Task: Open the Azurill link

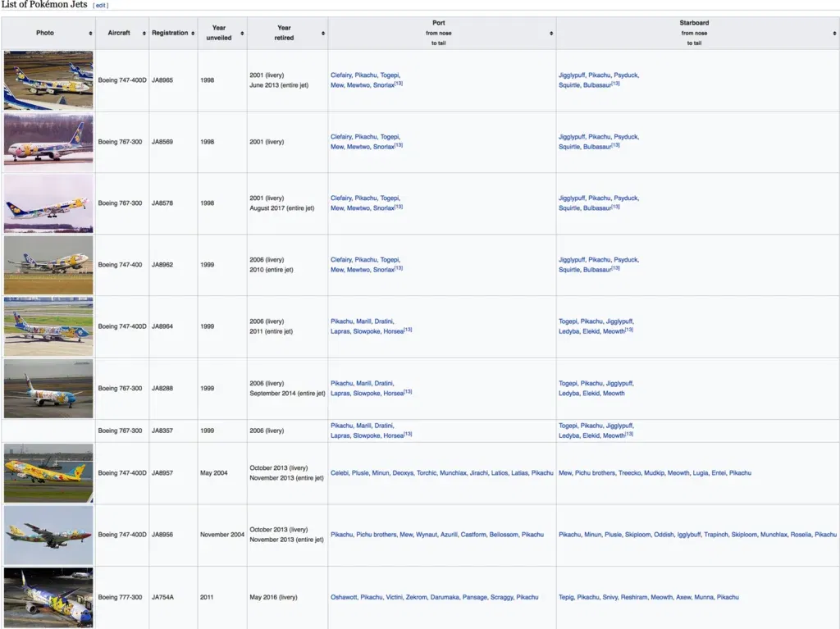Action: click(449, 535)
